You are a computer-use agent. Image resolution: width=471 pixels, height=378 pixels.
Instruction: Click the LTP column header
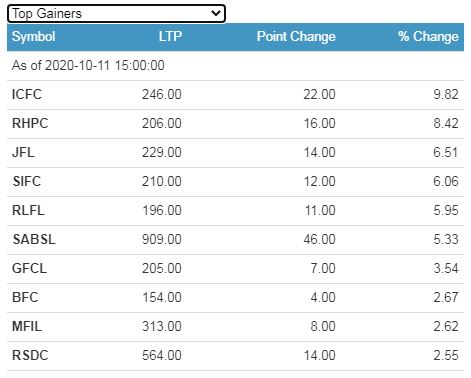(x=170, y=37)
